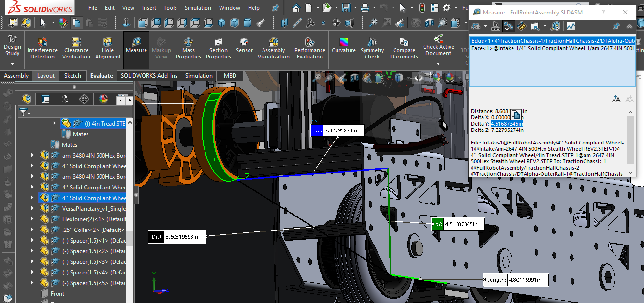
Task: Click the Print icon
Action: [365, 8]
